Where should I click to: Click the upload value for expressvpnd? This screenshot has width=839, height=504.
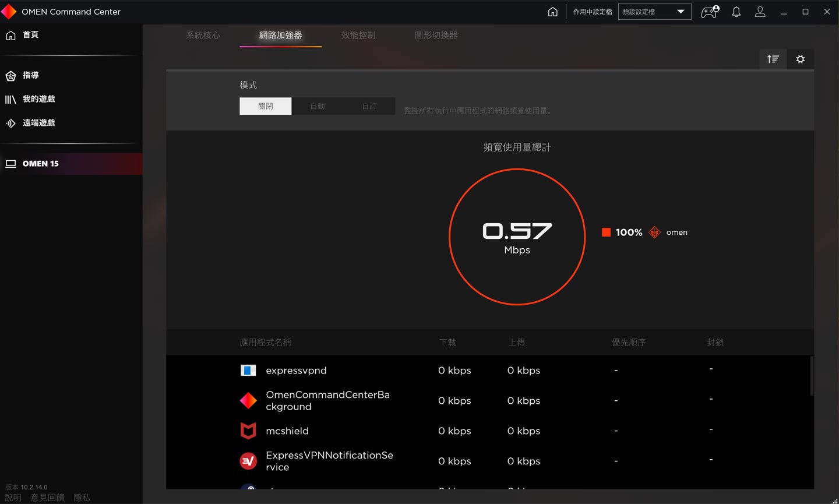click(x=524, y=371)
